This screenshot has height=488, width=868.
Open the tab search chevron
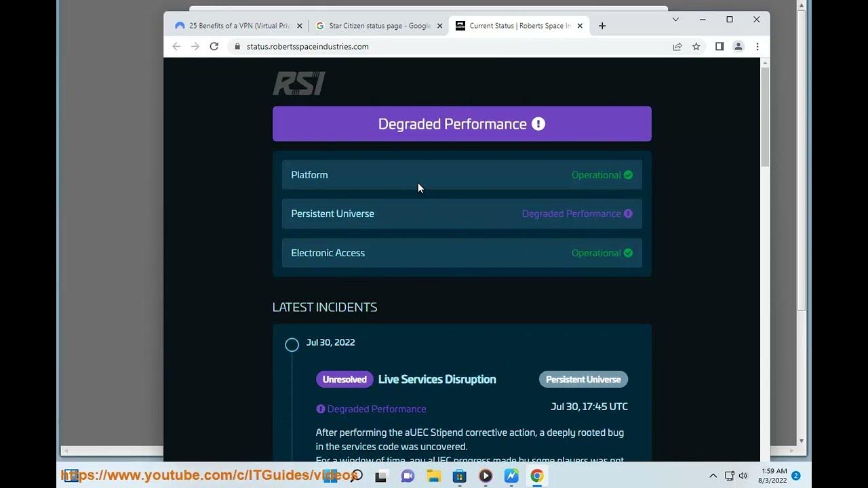tap(675, 20)
